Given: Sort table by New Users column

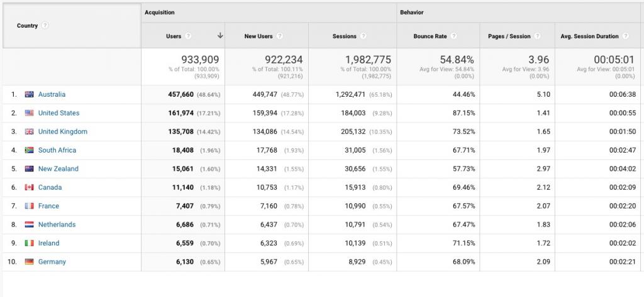Looking at the screenshot, I should (258, 36).
